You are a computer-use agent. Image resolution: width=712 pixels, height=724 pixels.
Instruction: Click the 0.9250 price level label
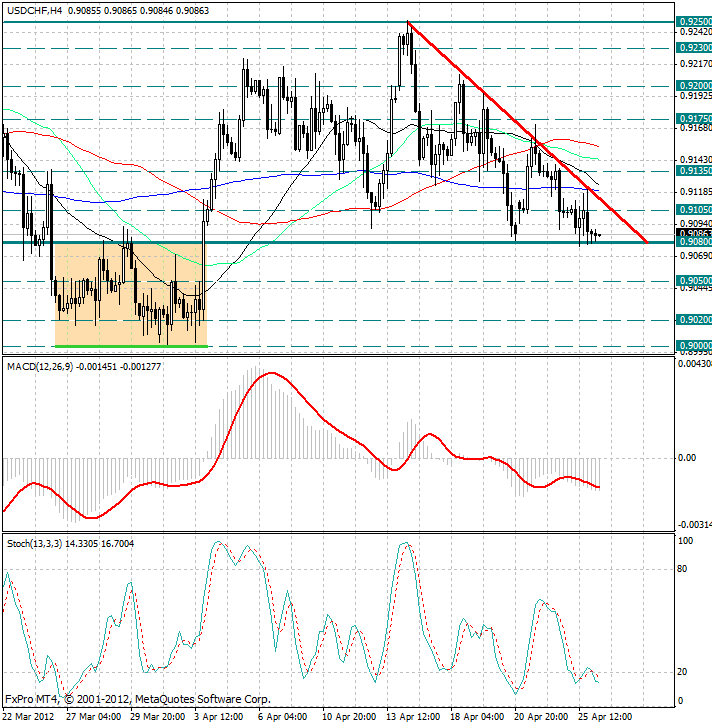point(694,21)
